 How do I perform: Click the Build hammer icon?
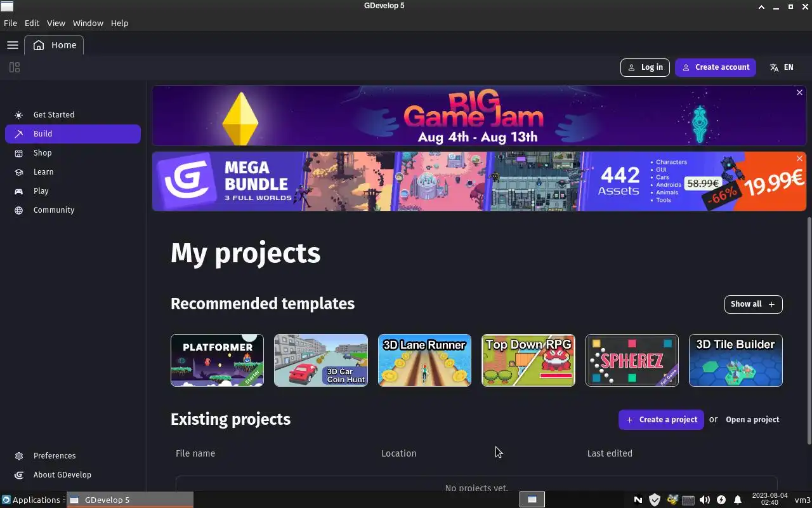point(19,134)
